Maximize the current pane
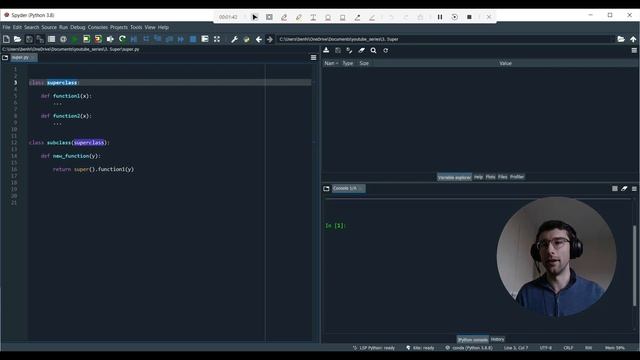Image resolution: width=640 pixels, height=360 pixels. 217,39
